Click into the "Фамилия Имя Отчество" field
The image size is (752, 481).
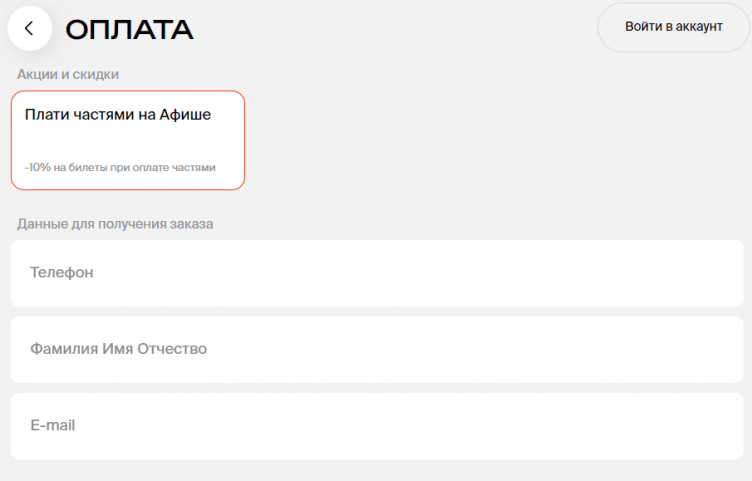pyautogui.click(x=378, y=349)
